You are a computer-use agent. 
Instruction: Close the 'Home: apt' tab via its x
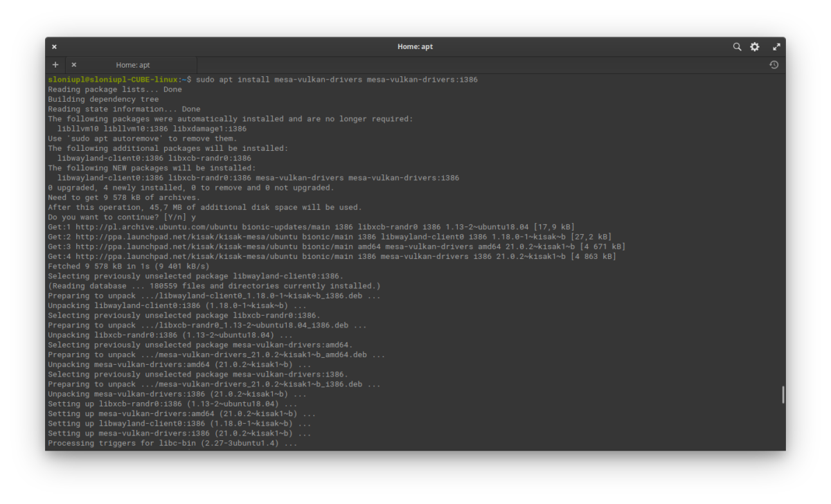click(x=73, y=65)
